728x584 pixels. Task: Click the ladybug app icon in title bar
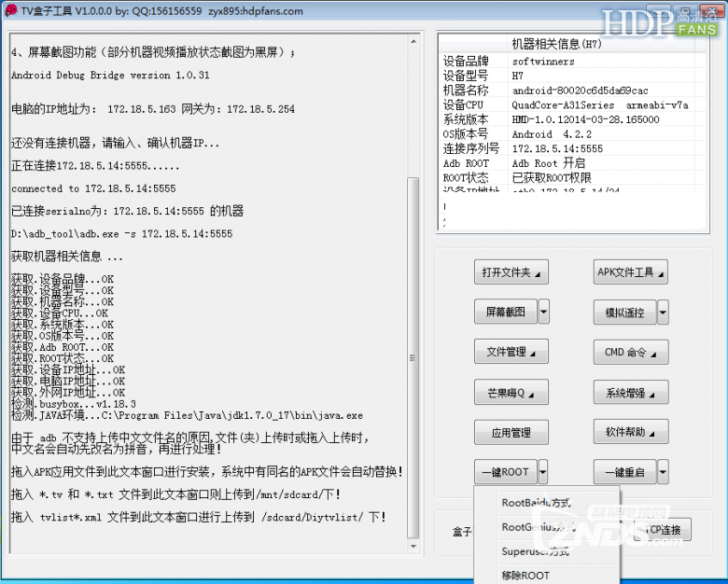tap(10, 10)
